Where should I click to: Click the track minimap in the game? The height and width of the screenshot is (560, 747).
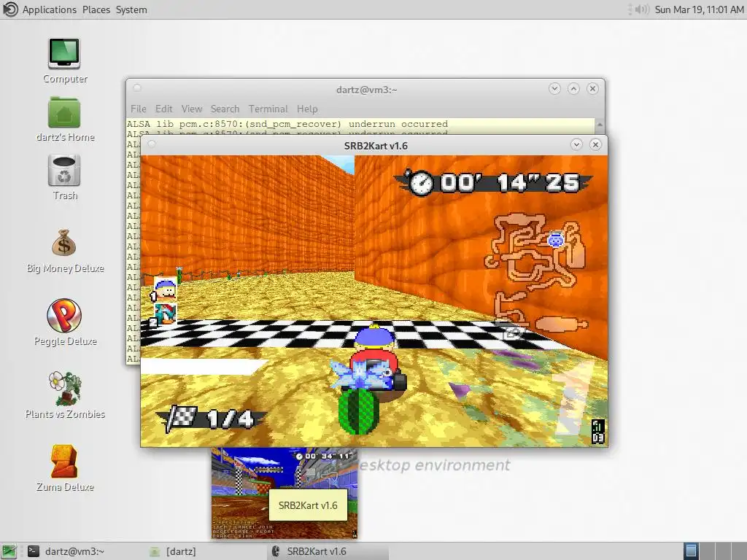pos(536,276)
